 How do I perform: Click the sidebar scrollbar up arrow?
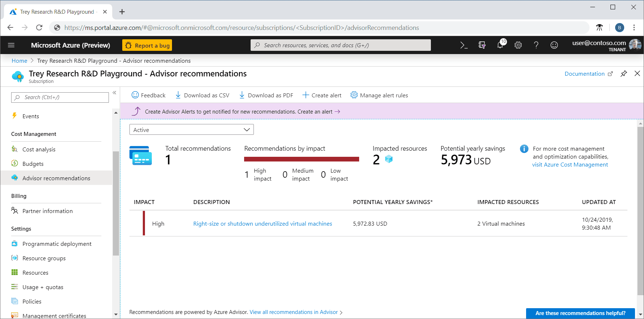pyautogui.click(x=116, y=113)
